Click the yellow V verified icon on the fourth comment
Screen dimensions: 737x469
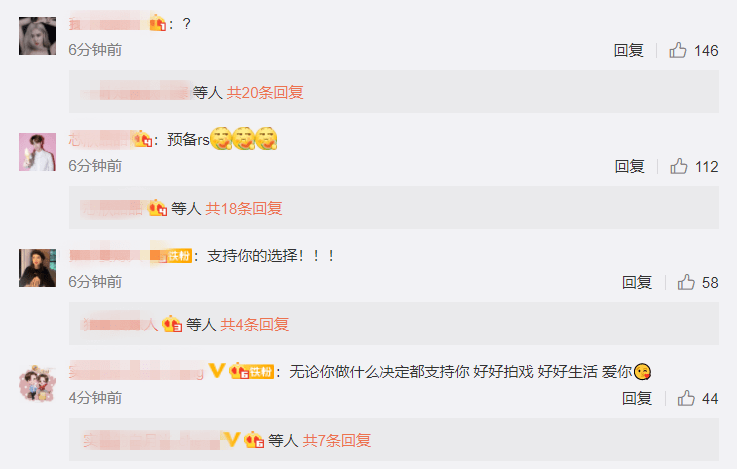[x=217, y=370]
